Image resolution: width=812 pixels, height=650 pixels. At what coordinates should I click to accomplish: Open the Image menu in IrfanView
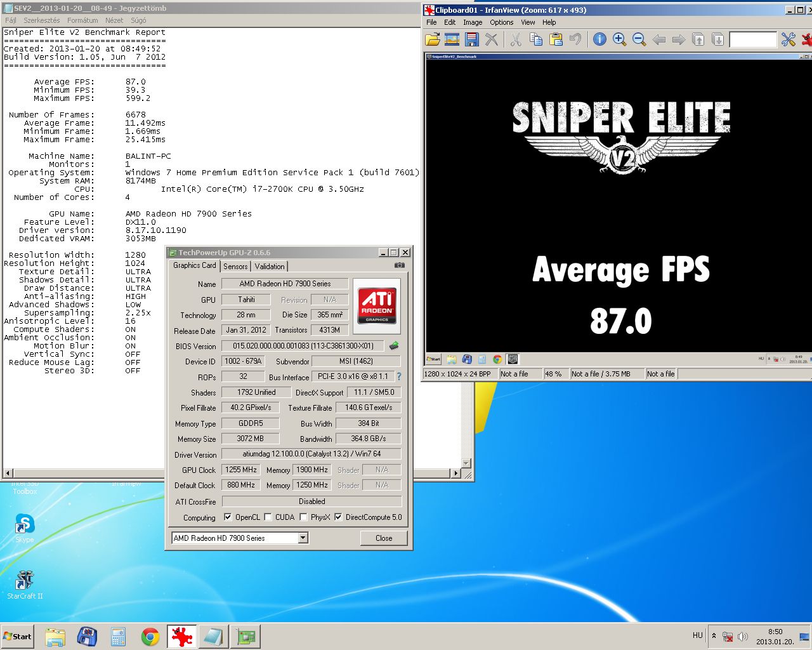[473, 22]
